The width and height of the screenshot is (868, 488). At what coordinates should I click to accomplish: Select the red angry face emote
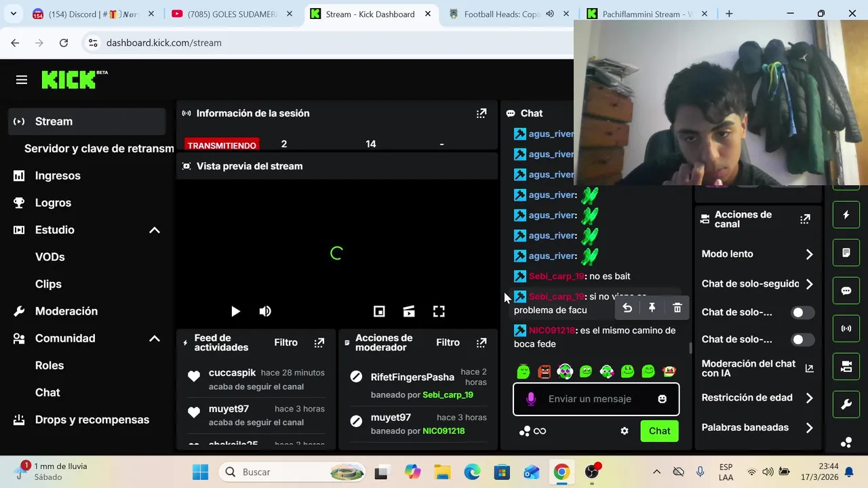(545, 371)
